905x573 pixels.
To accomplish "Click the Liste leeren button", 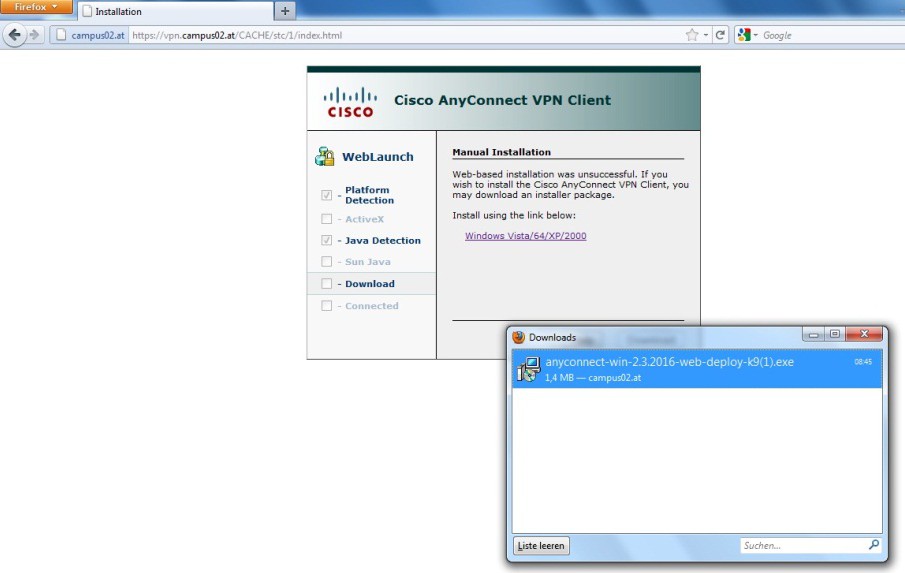I will tap(541, 546).
